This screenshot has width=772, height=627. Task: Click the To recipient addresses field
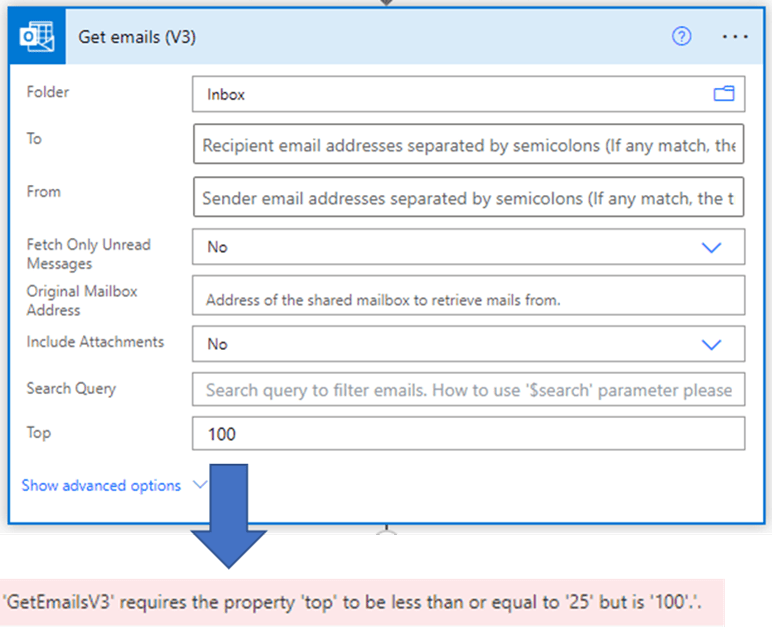pos(468,144)
